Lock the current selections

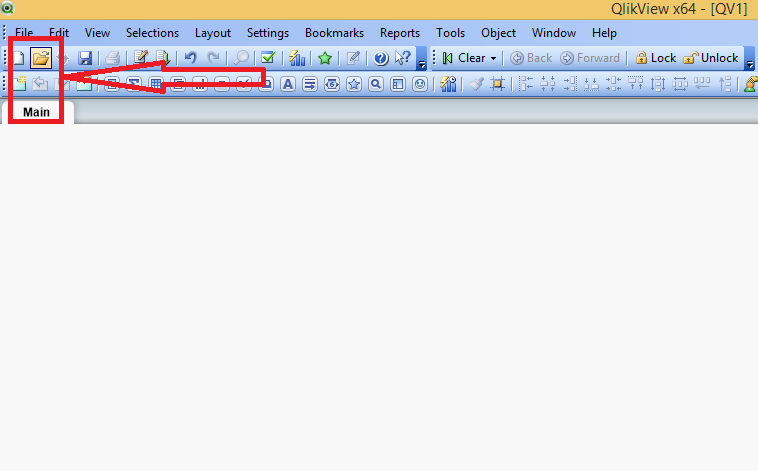pyautogui.click(x=656, y=58)
